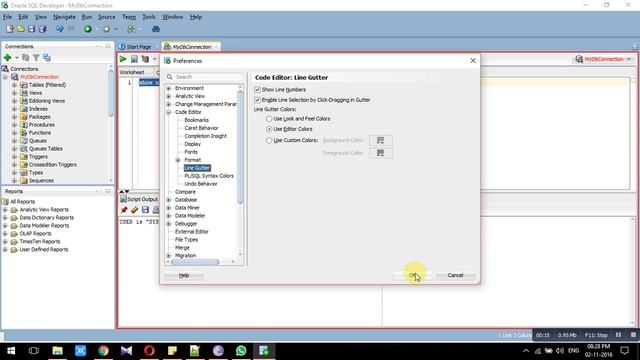Select Completion Insight in preferences tree
The height and width of the screenshot is (360, 640).
(x=205, y=136)
